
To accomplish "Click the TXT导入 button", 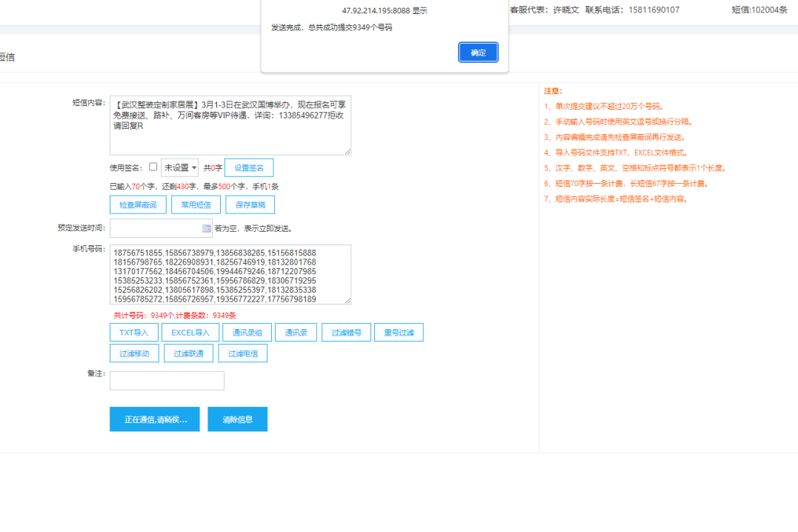I will click(134, 333).
